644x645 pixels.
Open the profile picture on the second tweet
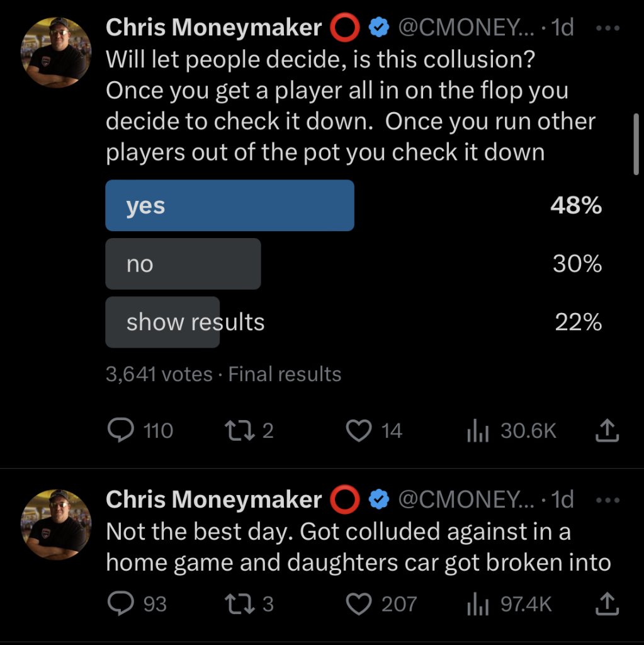click(x=55, y=525)
